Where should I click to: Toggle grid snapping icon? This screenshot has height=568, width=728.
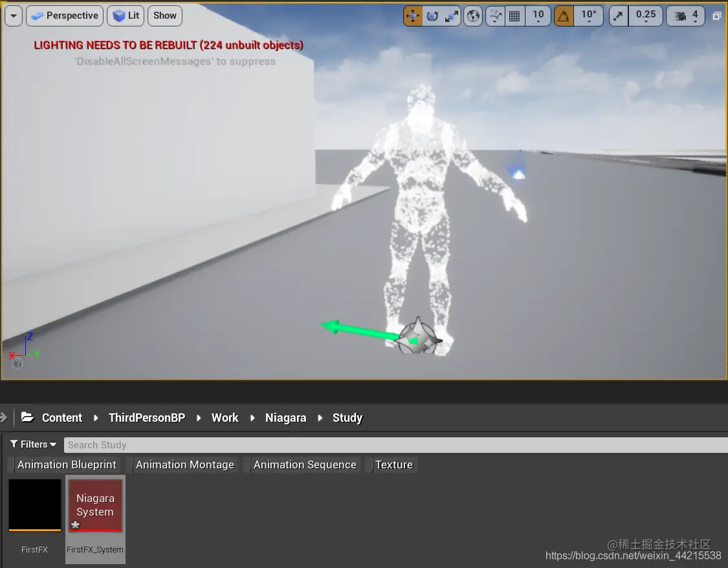514,16
